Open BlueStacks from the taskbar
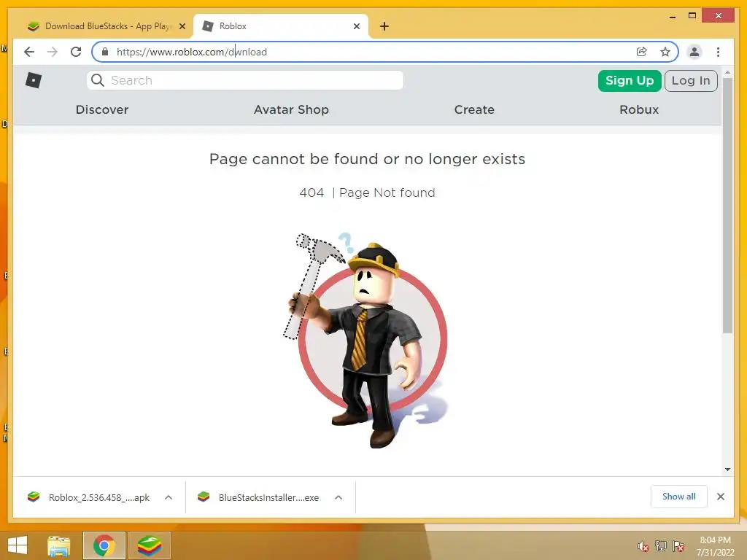This screenshot has width=747, height=560. point(150,545)
